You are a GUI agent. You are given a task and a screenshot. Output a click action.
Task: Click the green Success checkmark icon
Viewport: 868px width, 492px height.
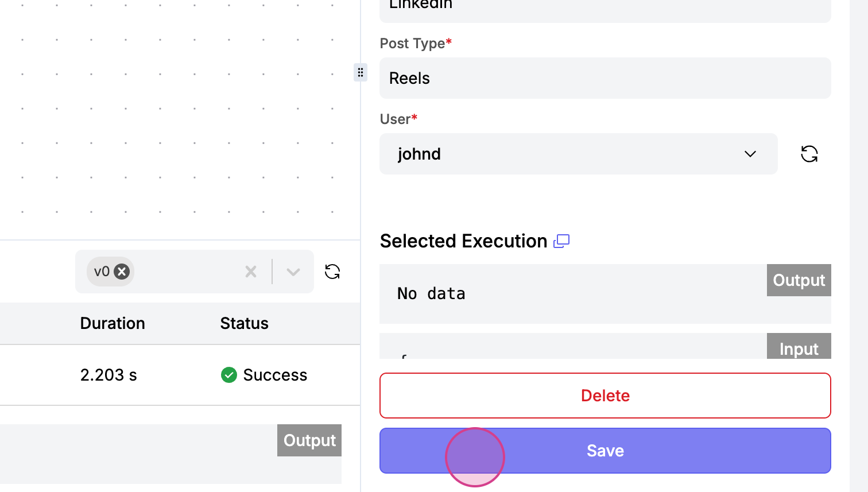point(229,375)
